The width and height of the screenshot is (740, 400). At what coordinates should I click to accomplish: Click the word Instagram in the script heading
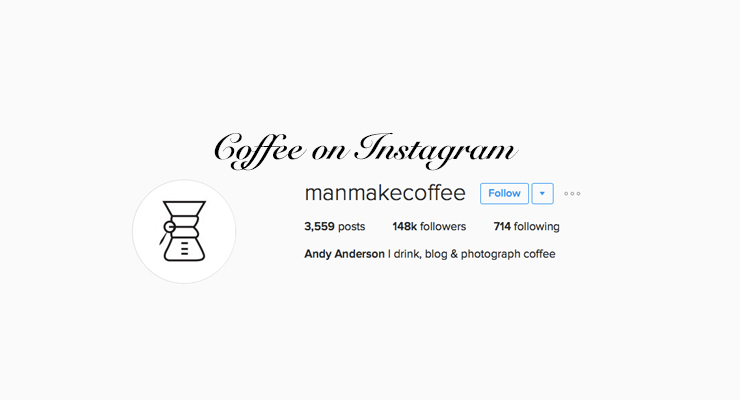click(437, 151)
